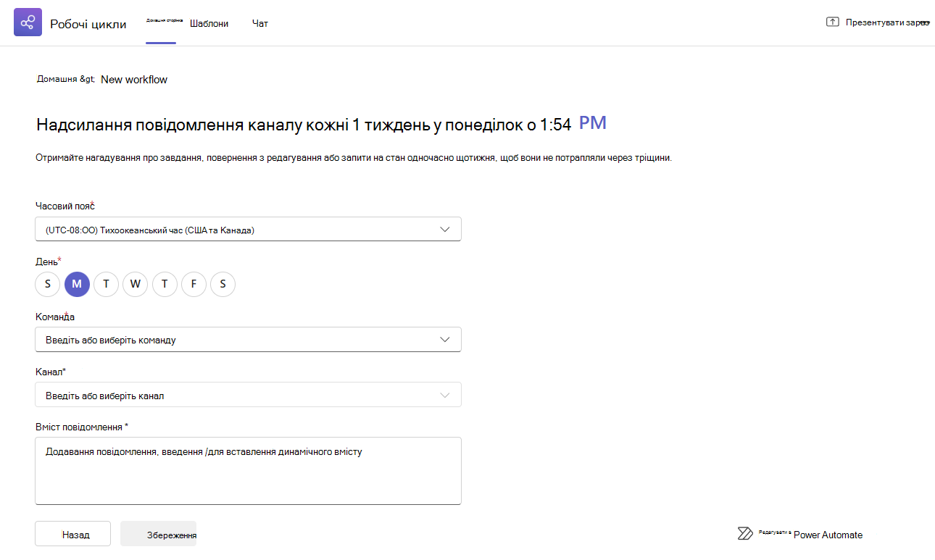Click the present request upload icon
935x560 pixels.
point(832,22)
